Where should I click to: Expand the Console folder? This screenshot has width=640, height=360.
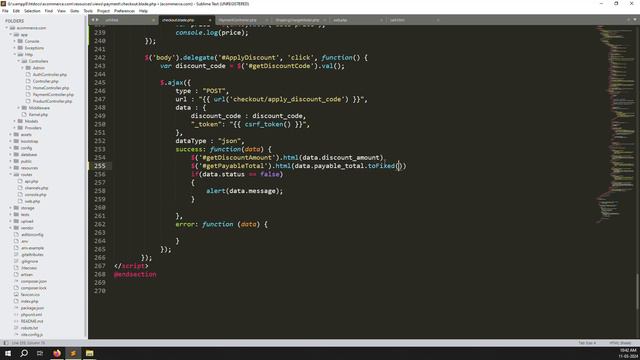[15, 41]
